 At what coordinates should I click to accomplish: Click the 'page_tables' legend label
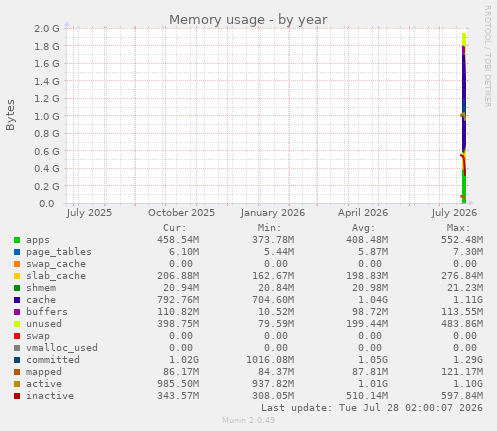(59, 252)
